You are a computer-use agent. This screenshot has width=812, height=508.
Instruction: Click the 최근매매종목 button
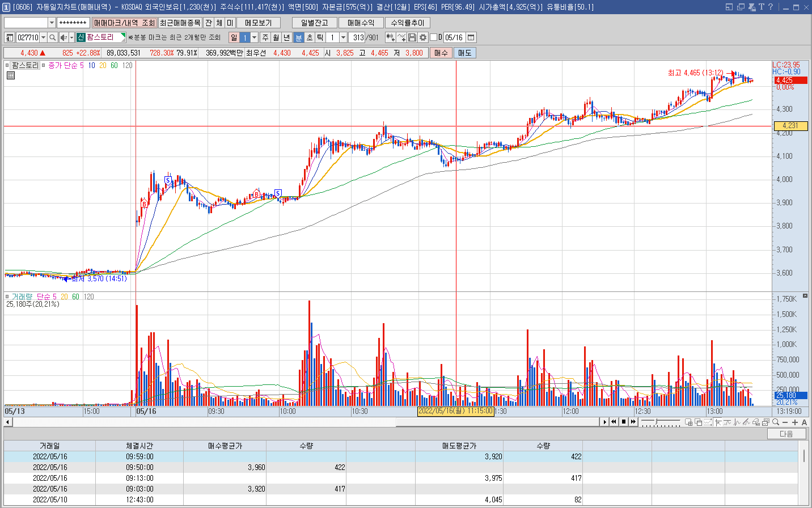pos(180,23)
